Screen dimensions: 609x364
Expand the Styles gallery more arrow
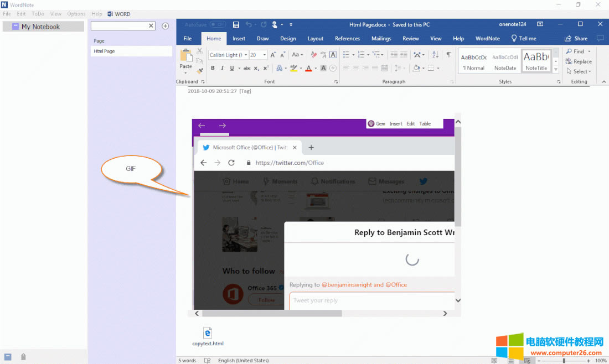556,69
